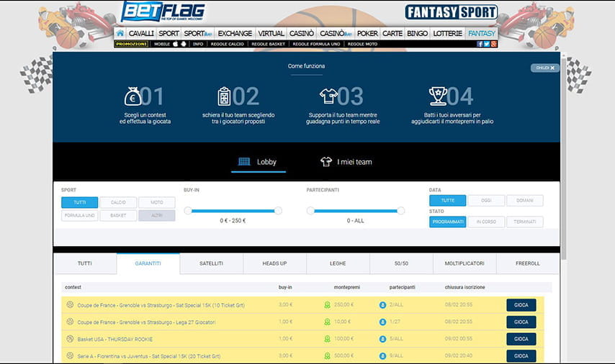The height and width of the screenshot is (364, 615).
Task: Open the MOLTIPLICATORI contest tab
Action: coord(464,263)
